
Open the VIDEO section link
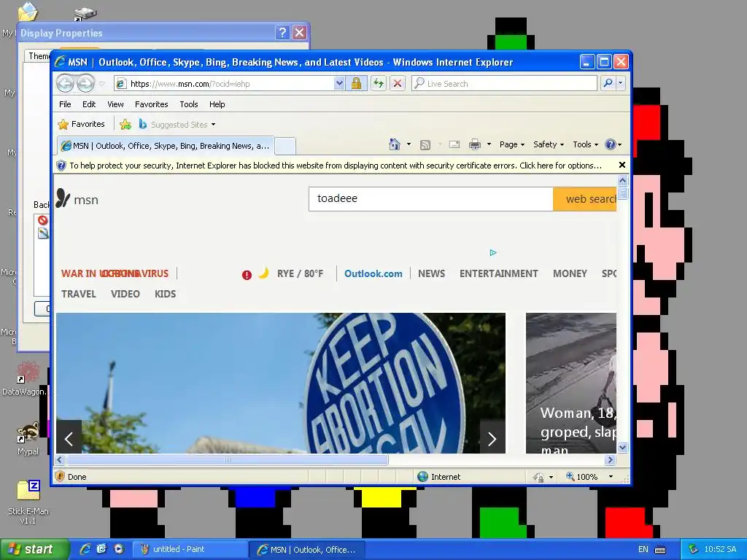(x=125, y=295)
